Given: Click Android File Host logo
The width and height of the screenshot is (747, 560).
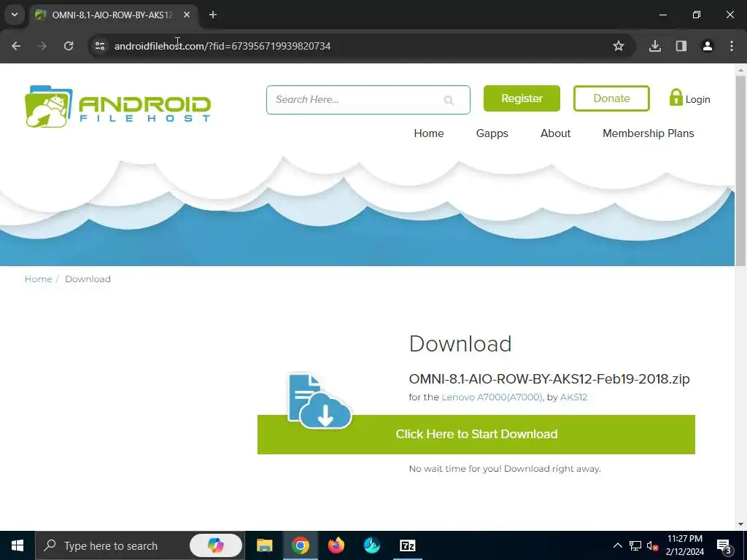Looking at the screenshot, I should [117, 106].
